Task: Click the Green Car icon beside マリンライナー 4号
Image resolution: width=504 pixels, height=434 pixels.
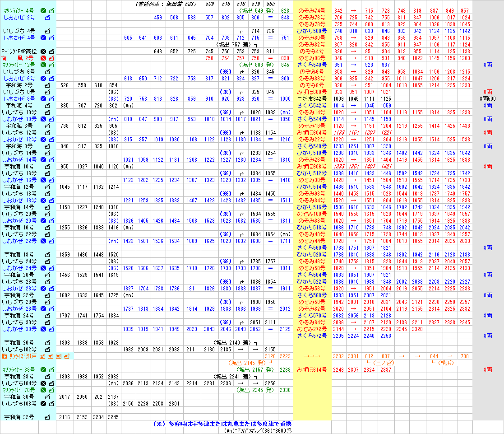Action: click(x=43, y=11)
